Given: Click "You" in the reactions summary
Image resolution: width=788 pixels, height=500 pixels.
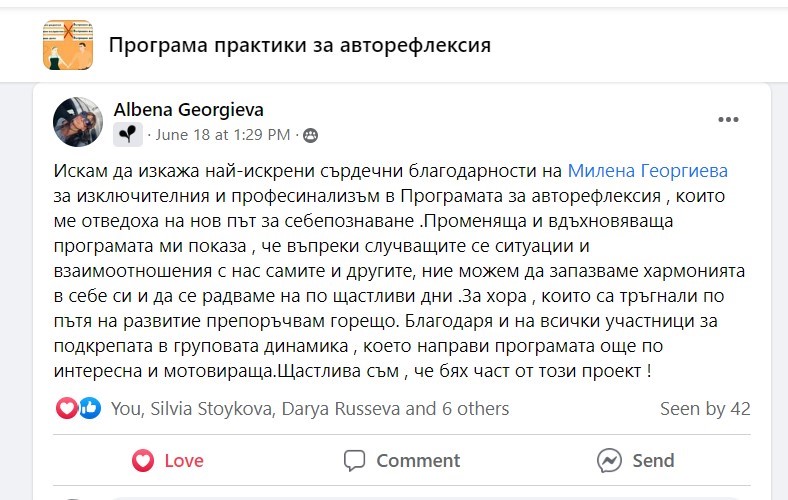Looking at the screenshot, I should point(126,408).
